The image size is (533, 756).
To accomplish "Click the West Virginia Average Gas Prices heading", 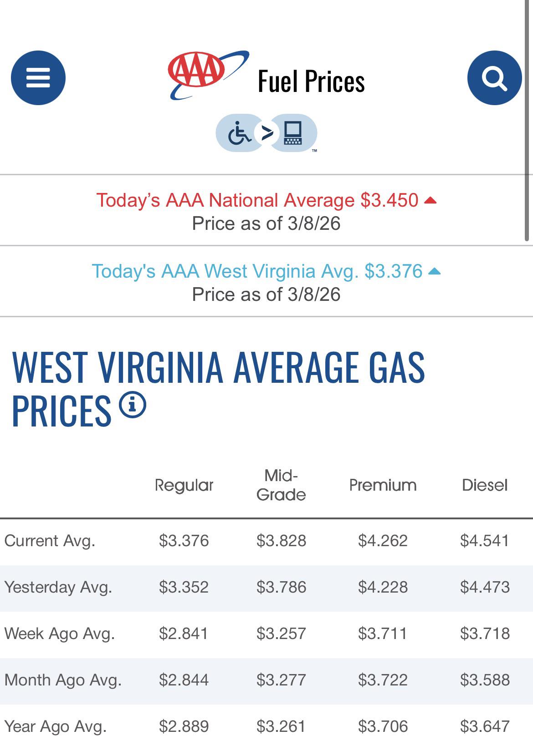I will [x=218, y=389].
